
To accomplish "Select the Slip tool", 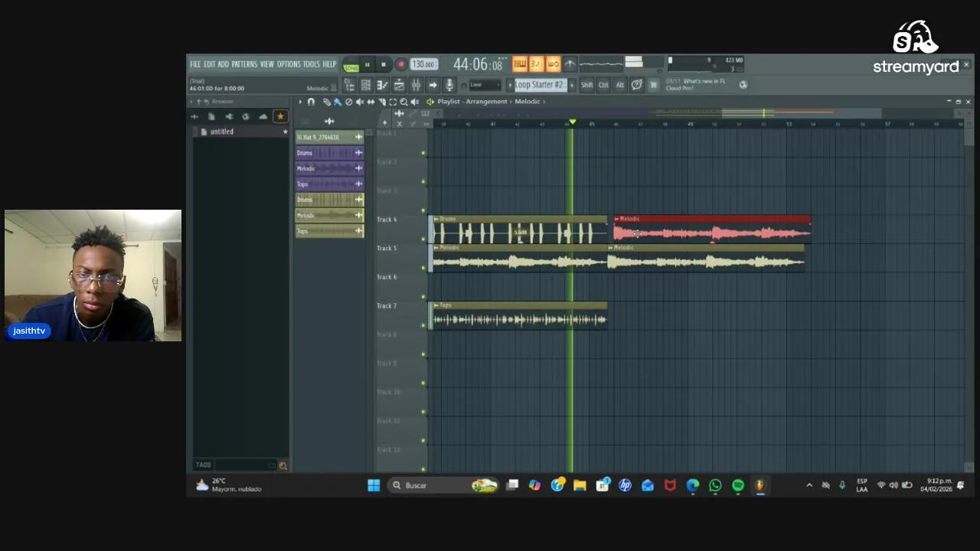I will tap(371, 102).
